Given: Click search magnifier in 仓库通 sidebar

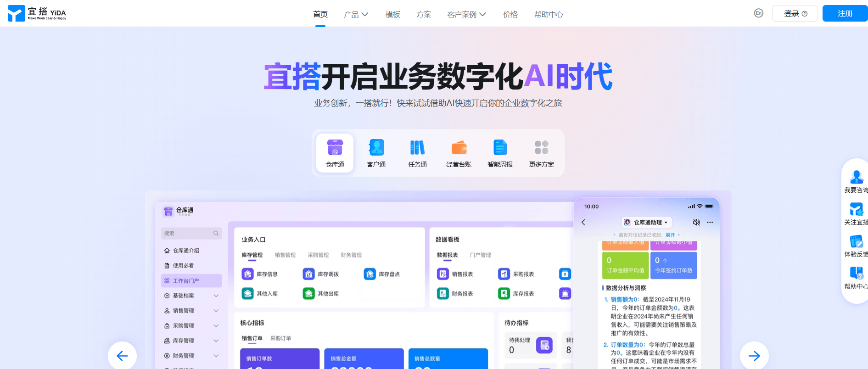Looking at the screenshot, I should tap(216, 233).
